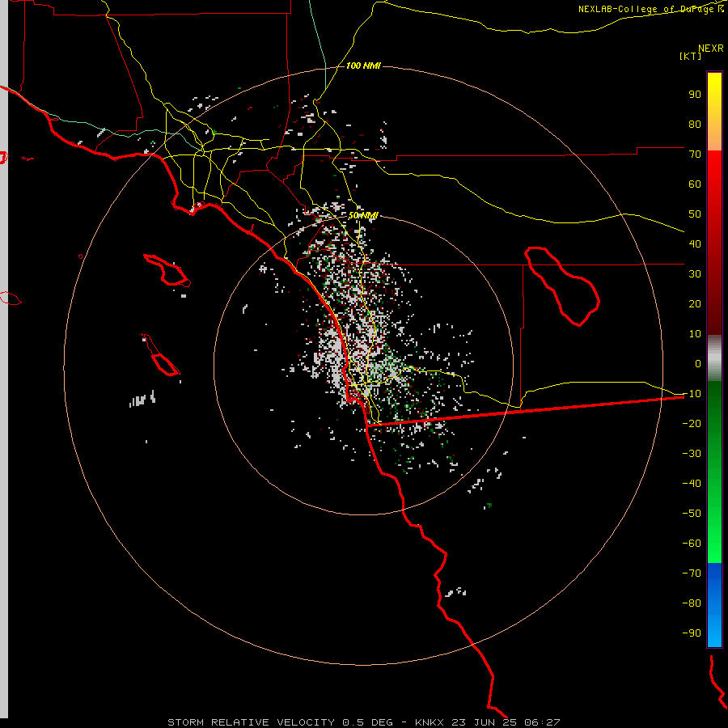The width and height of the screenshot is (728, 728).
Task: Click the -70 value on velocity scale
Action: click(x=692, y=573)
